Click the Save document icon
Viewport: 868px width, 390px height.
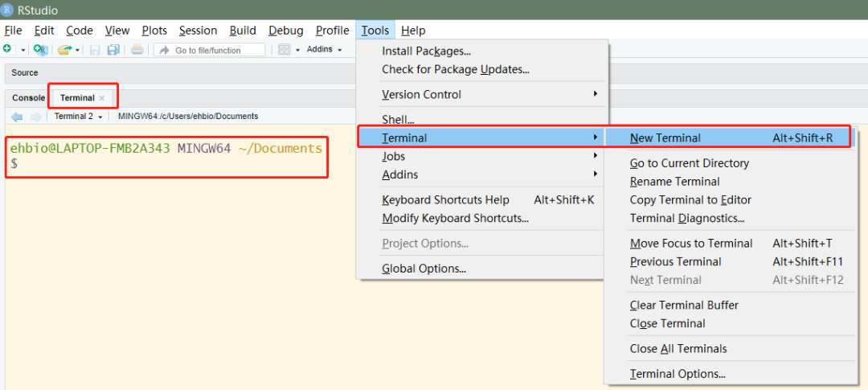(95, 50)
